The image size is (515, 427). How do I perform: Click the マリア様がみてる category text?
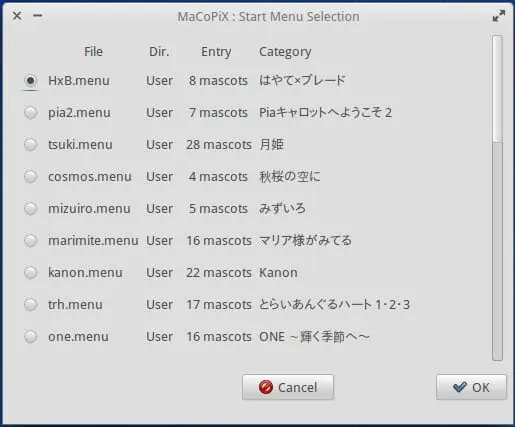pos(305,241)
